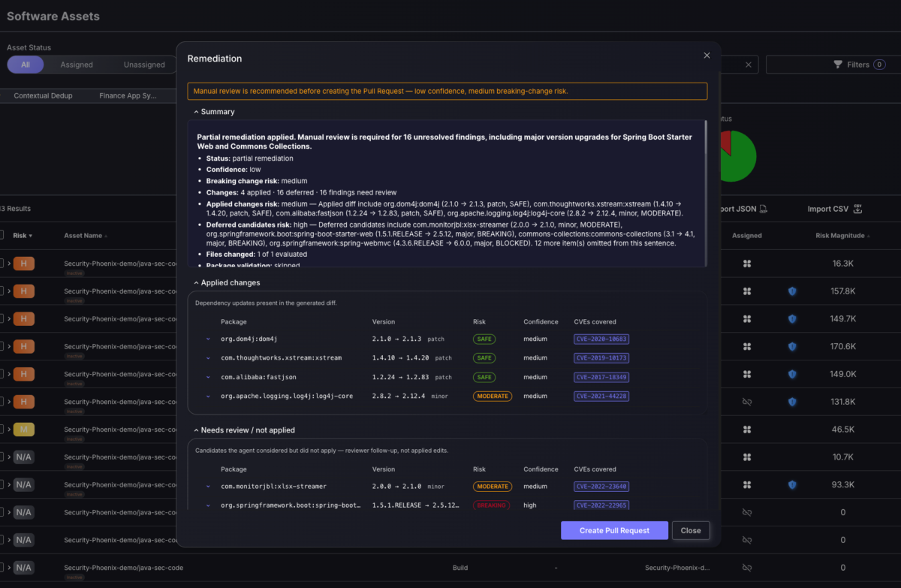Click the assigned icon in the 46.5K row
The image size is (901, 588).
747,430
